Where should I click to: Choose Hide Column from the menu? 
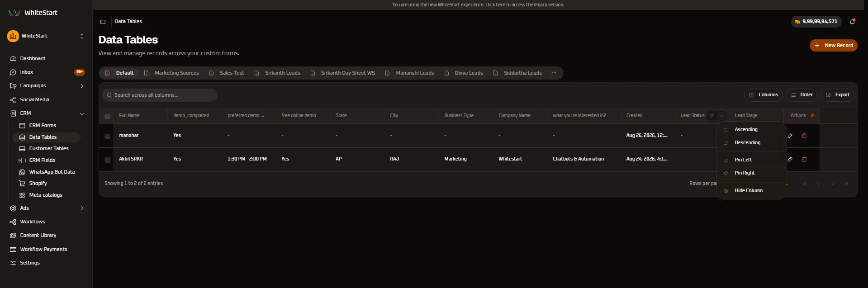click(751, 190)
